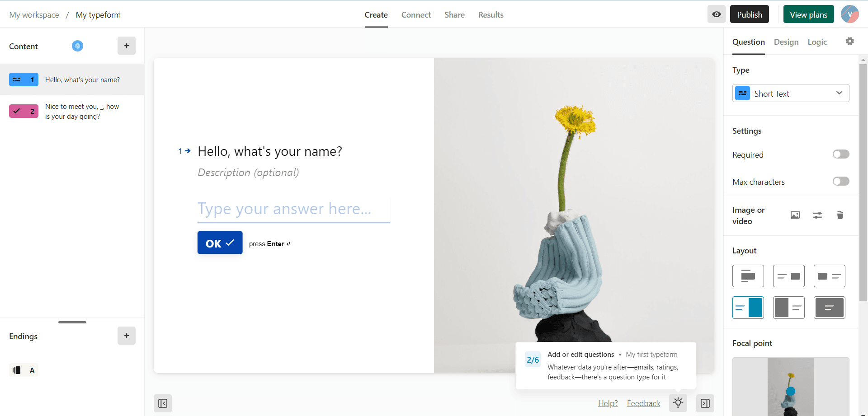Click the OK button in the form
868x416 pixels.
coord(220,243)
